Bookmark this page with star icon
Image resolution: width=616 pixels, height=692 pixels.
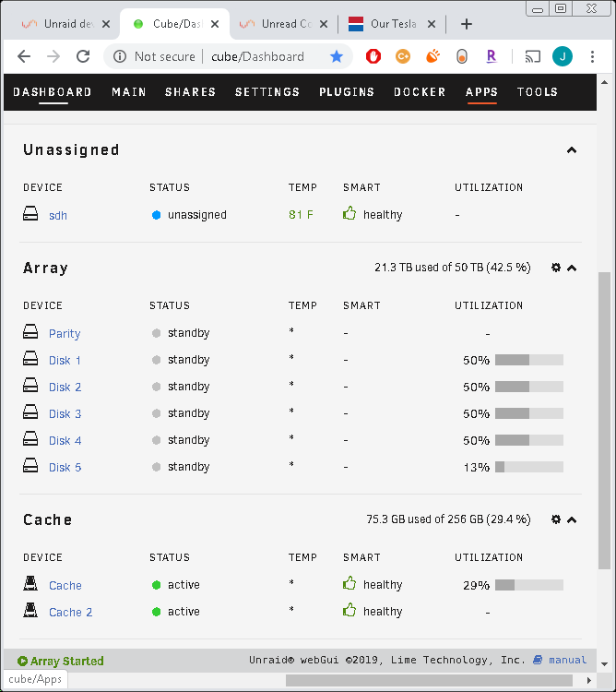pos(337,56)
